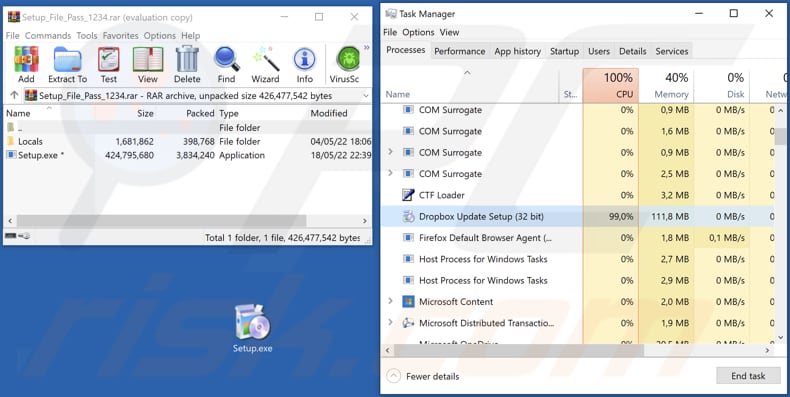Click the Microsoft Content process icon
Screen dimensions: 790x397
pos(408,301)
